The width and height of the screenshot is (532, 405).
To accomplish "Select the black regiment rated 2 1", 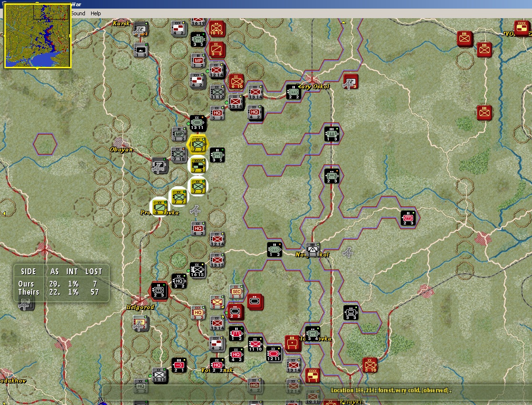I will 179,365.
